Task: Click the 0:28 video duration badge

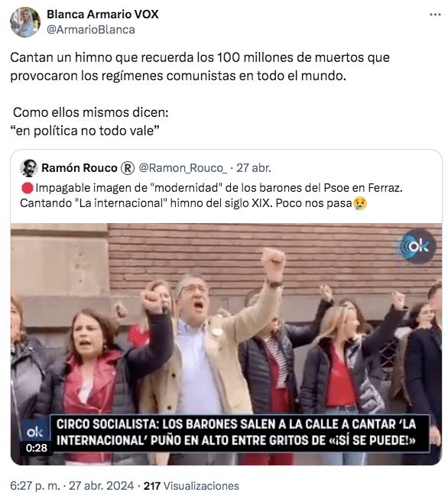Action: point(37,448)
